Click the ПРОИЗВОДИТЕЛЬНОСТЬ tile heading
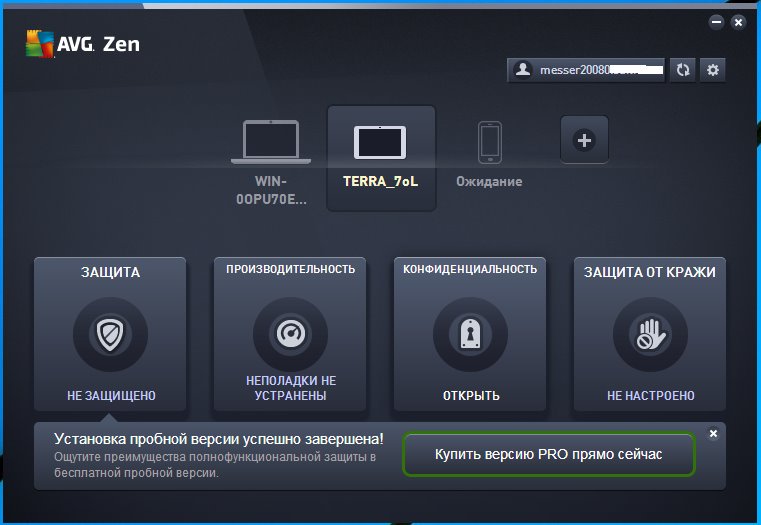Viewport: 761px width, 525px height. click(290, 269)
